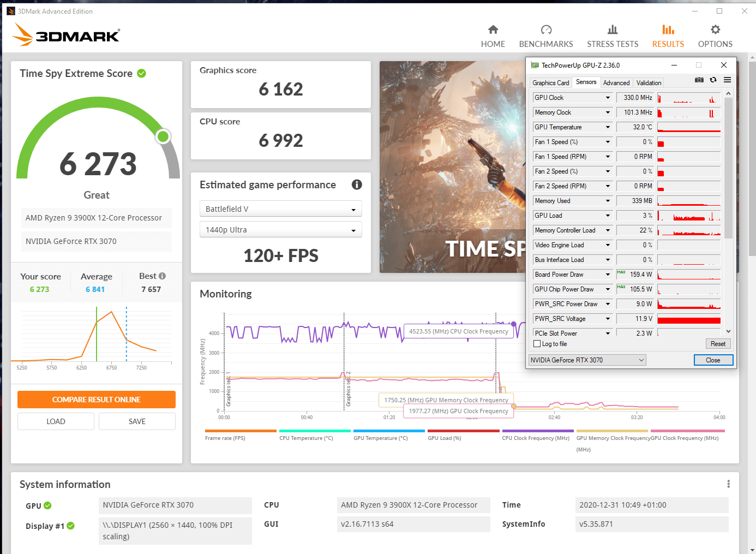Click the GPU-Z Close button
The width and height of the screenshot is (756, 554).
713,360
